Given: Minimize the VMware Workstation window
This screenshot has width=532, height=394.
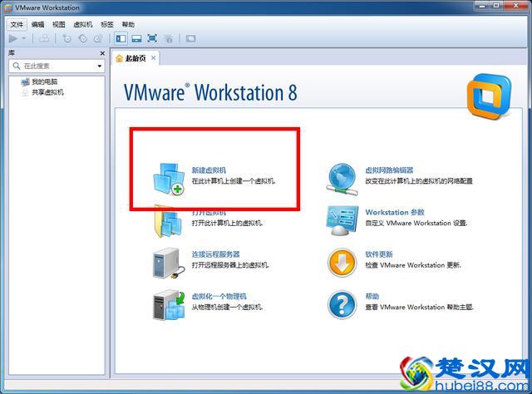Looking at the screenshot, I should pyautogui.click(x=482, y=6).
